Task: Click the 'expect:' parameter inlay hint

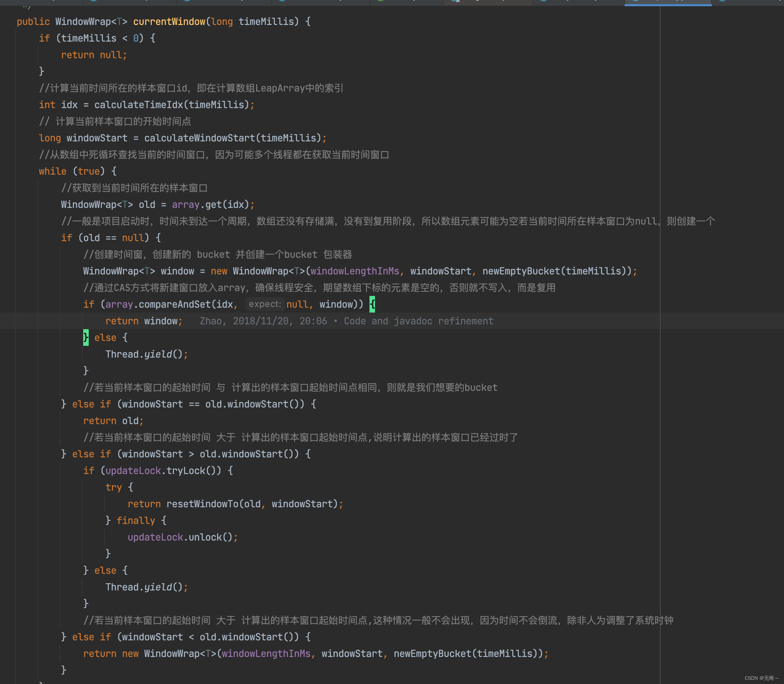Action: (264, 304)
